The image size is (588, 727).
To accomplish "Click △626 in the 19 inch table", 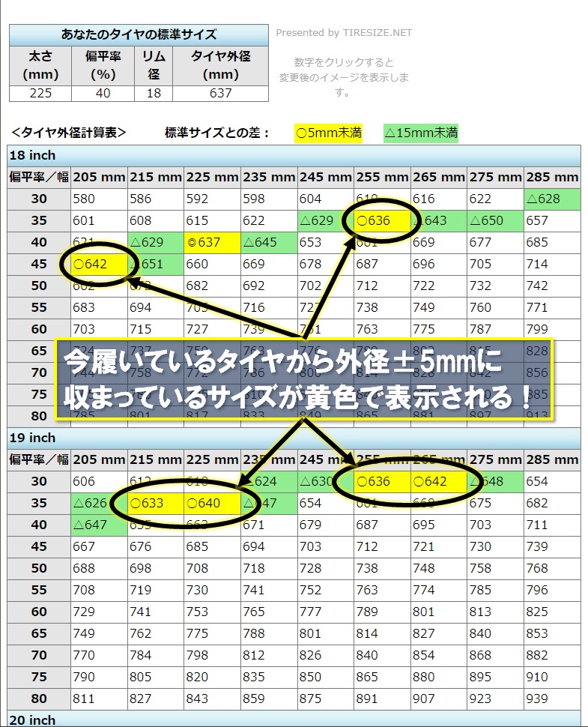I will pos(99,503).
